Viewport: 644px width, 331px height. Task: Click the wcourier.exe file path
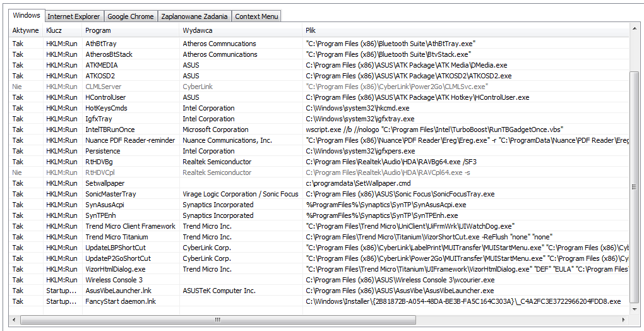coord(400,280)
